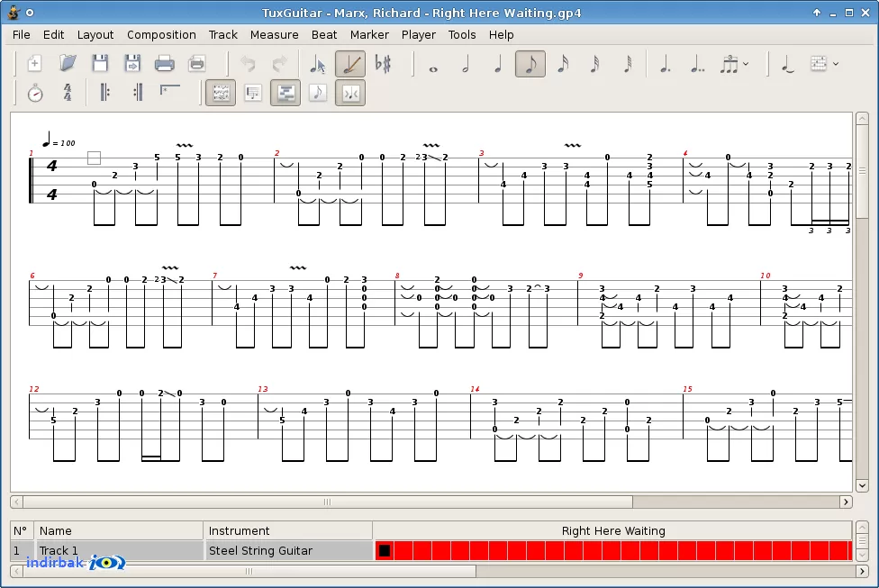The width and height of the screenshot is (879, 588).
Task: Open the Player menu
Action: [418, 35]
